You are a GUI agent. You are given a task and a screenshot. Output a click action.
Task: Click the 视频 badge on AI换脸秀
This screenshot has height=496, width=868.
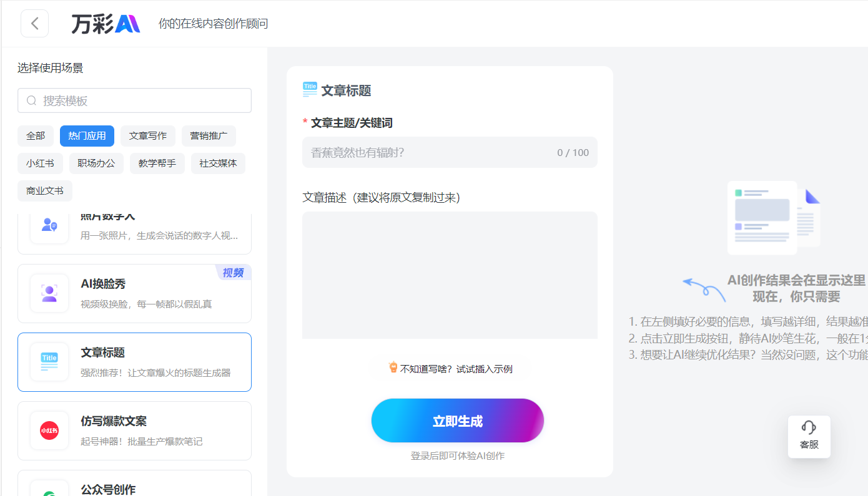coord(234,273)
